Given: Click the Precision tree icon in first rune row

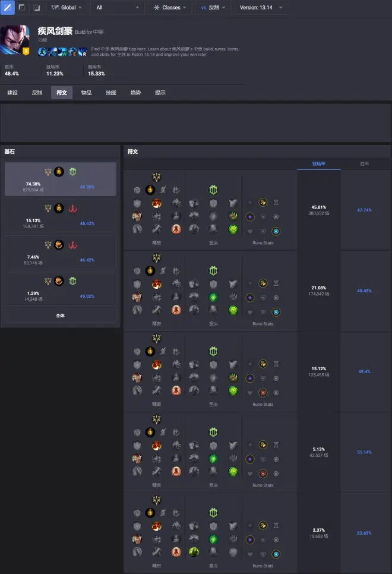Looking at the screenshot, I should (157, 178).
